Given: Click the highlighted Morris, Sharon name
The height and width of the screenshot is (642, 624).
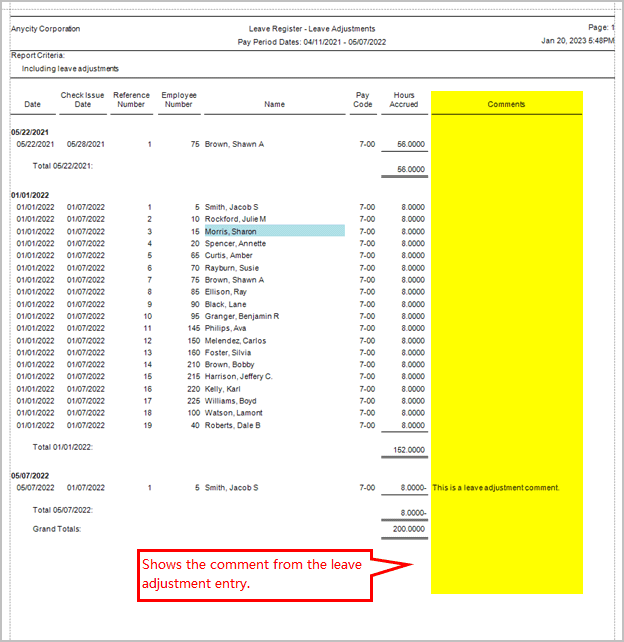Looking at the screenshot, I should pos(231,231).
